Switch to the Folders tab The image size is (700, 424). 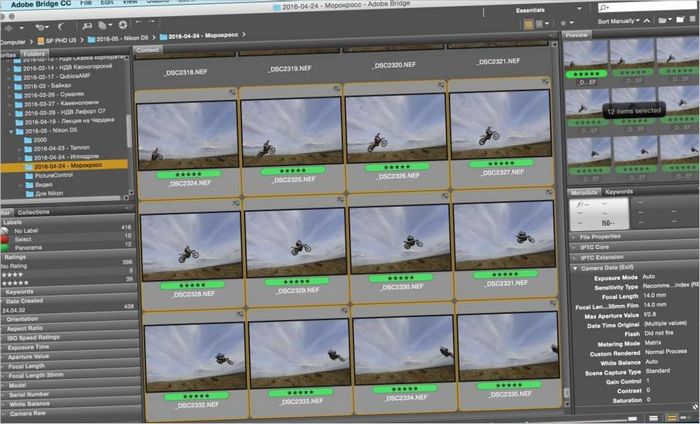[34, 54]
